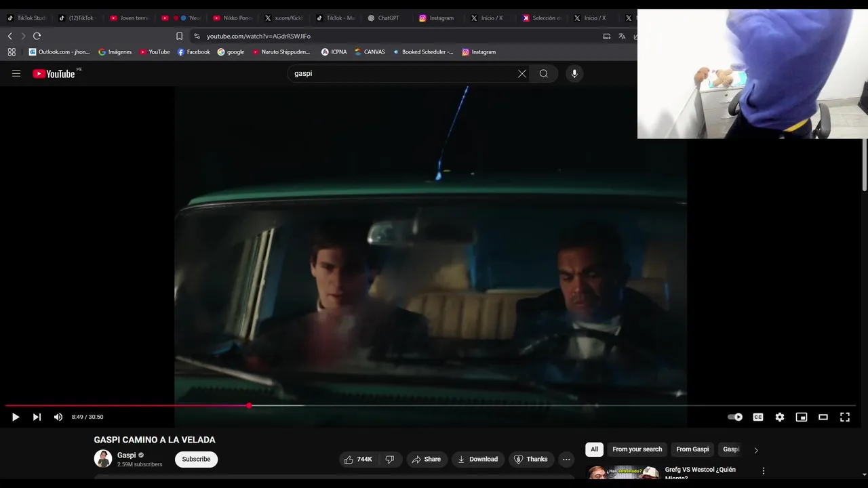Viewport: 868px width, 488px height.
Task: Open the Booked Scheduler bookmark
Action: click(423, 52)
